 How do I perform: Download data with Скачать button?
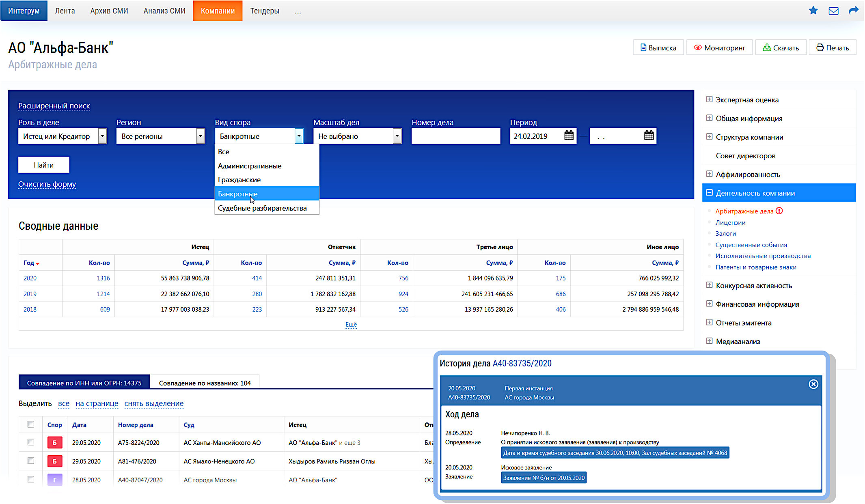coord(781,47)
